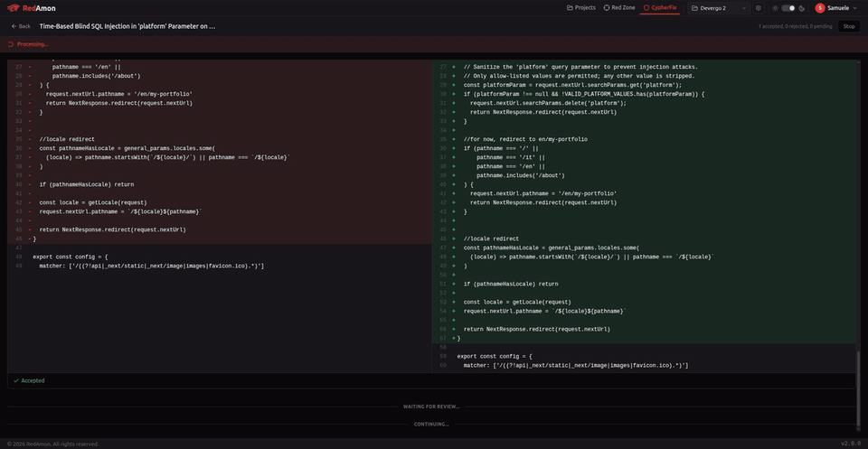Select the CypherFix tab
This screenshot has width=868, height=449.
(660, 8)
